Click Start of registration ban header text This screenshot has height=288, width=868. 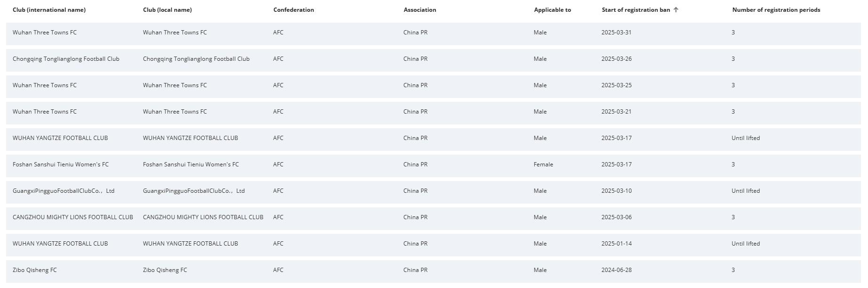click(x=635, y=10)
